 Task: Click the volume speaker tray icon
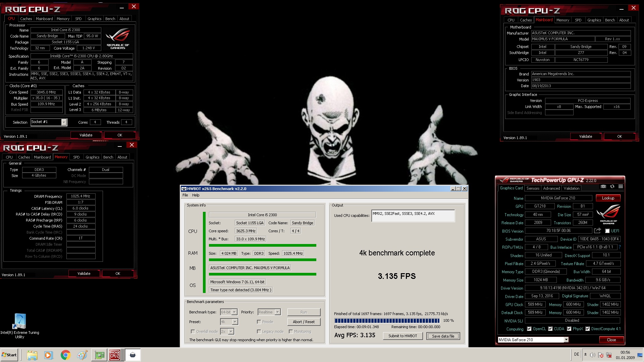593,355
